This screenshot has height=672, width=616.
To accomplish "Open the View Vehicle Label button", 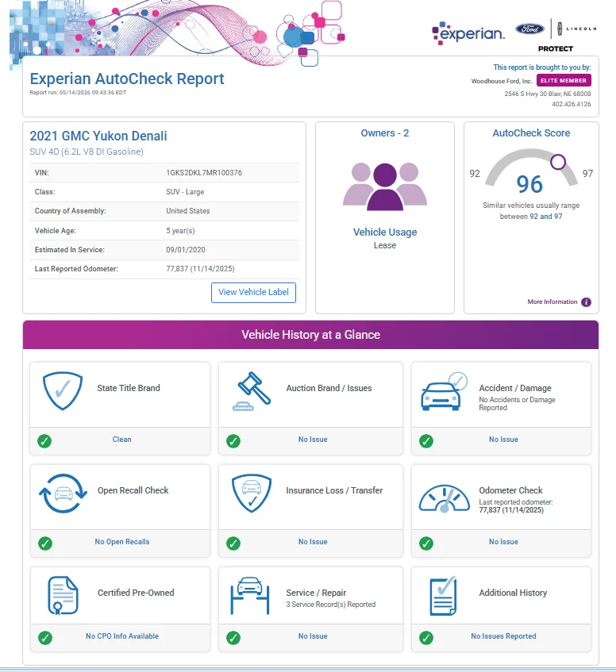I will 253,292.
